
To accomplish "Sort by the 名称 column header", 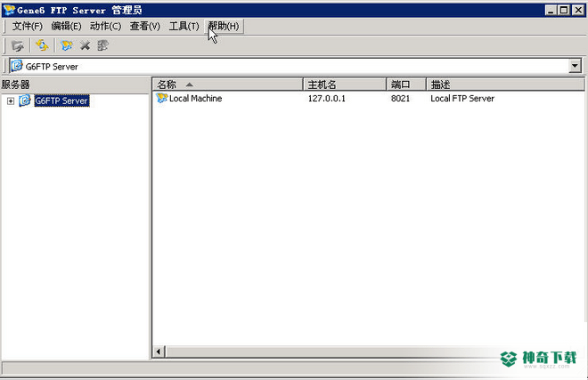I will [227, 85].
